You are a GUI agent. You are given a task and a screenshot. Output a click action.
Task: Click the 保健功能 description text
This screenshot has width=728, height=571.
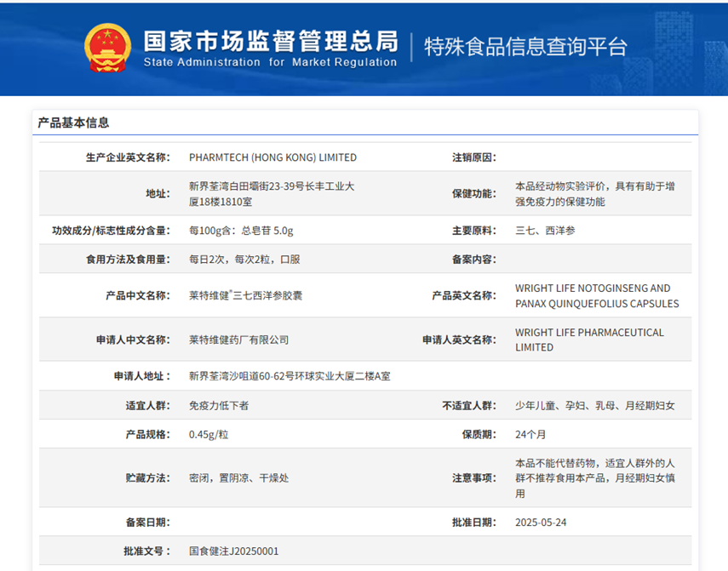(594, 193)
